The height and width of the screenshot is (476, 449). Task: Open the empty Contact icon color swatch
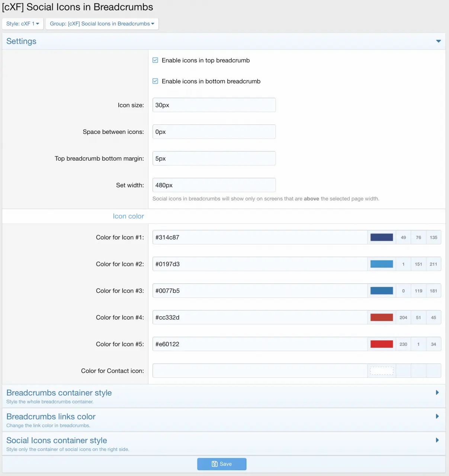click(382, 371)
